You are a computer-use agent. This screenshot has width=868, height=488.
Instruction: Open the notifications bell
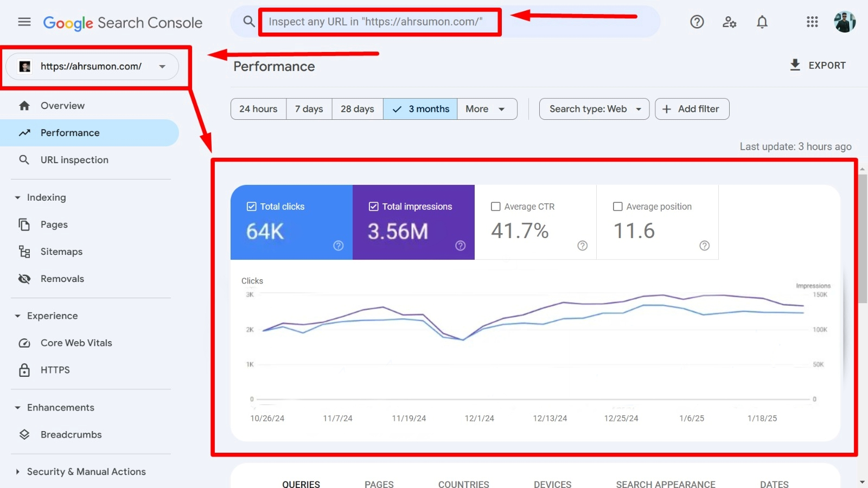click(x=762, y=22)
